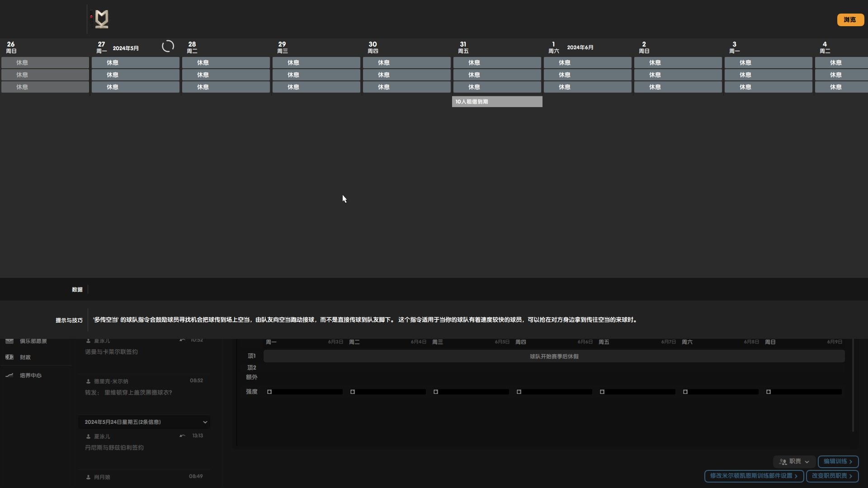Click the 30 周四 calendar day header
The height and width of the screenshot is (488, 868).
coord(373,47)
